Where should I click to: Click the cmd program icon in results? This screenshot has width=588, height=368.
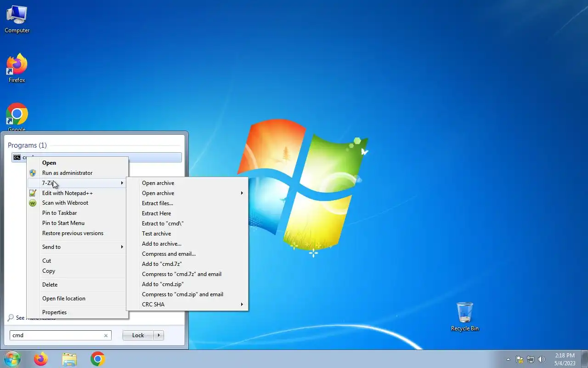pyautogui.click(x=17, y=157)
